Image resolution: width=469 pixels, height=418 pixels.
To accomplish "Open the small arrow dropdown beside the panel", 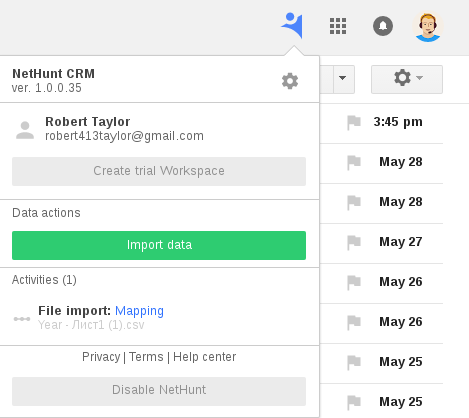I will tap(343, 79).
